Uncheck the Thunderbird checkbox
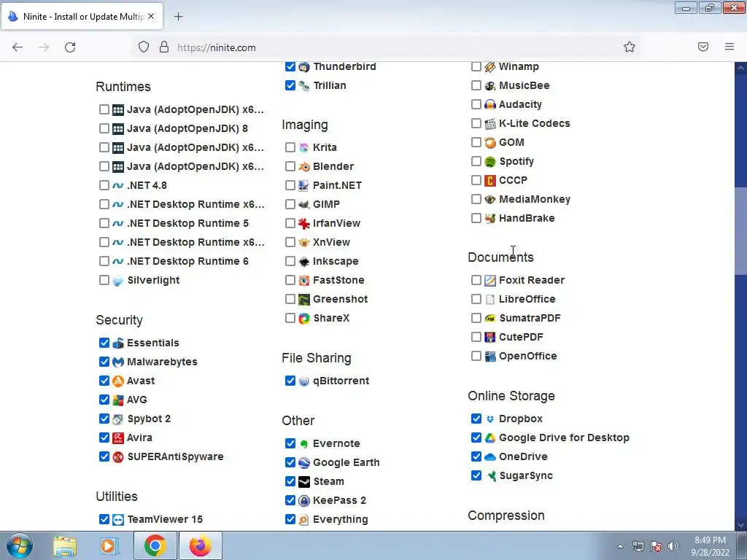 pyautogui.click(x=290, y=66)
